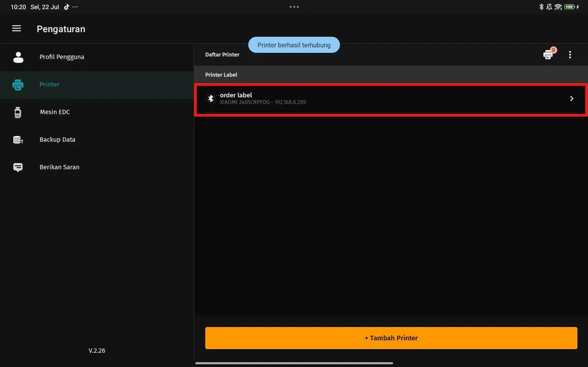Go to Mesin EDC settings label
This screenshot has width=588, height=367.
point(55,112)
